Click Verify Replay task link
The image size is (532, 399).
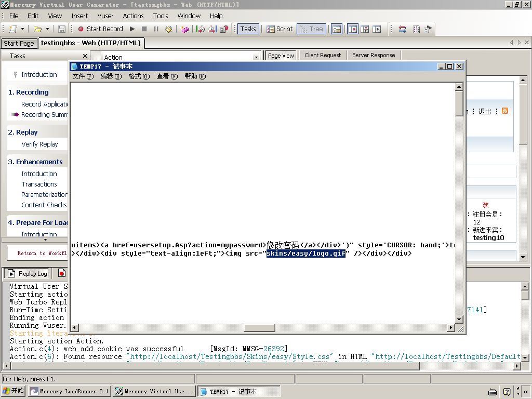[39, 144]
